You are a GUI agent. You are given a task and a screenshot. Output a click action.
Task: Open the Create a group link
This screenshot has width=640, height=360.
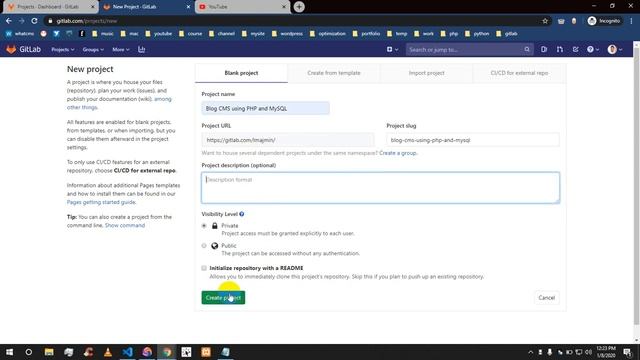click(x=398, y=153)
